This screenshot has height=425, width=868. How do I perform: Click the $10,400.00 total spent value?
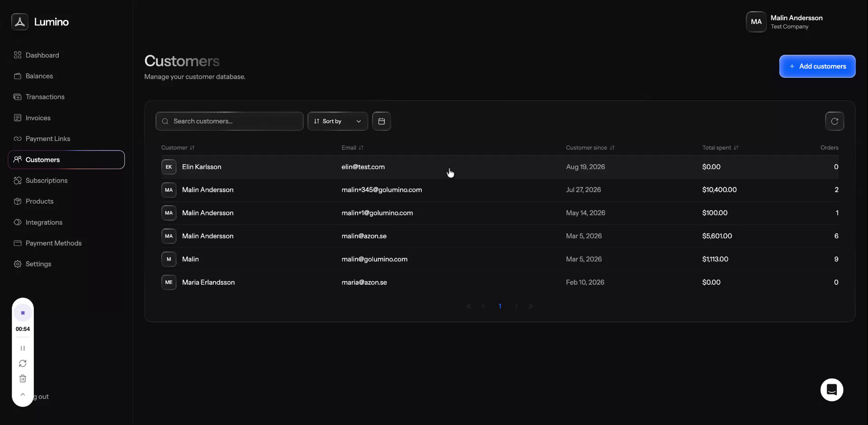click(719, 190)
